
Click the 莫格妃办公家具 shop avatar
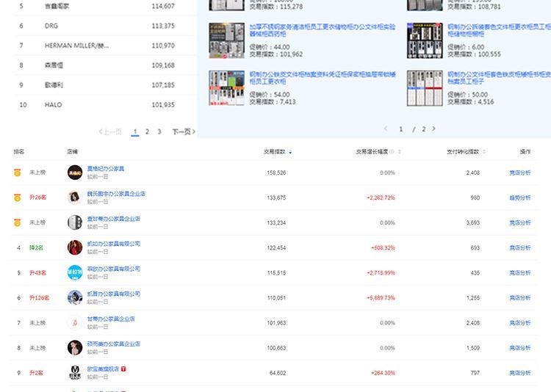pyautogui.click(x=74, y=173)
